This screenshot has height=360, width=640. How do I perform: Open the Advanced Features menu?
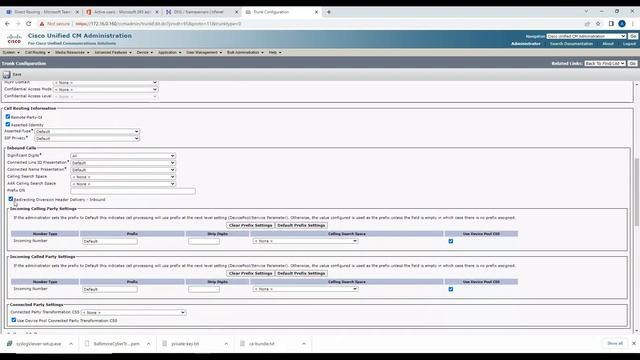(113, 52)
